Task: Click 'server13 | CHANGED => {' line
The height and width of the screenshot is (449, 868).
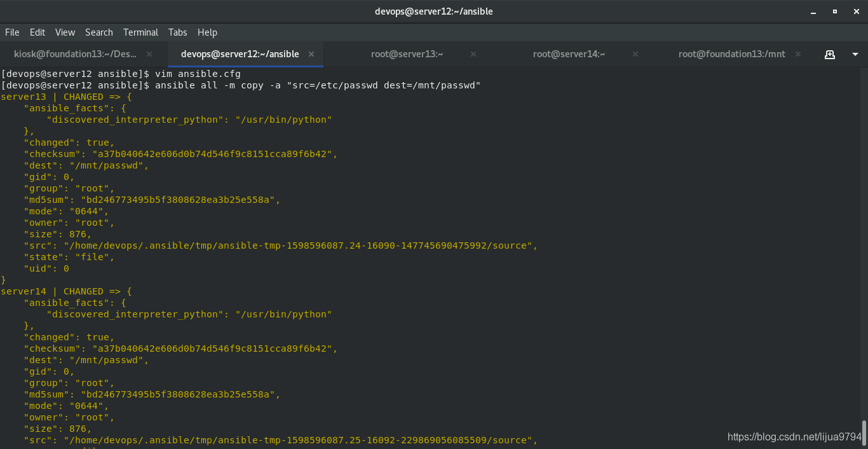Action: click(x=66, y=97)
